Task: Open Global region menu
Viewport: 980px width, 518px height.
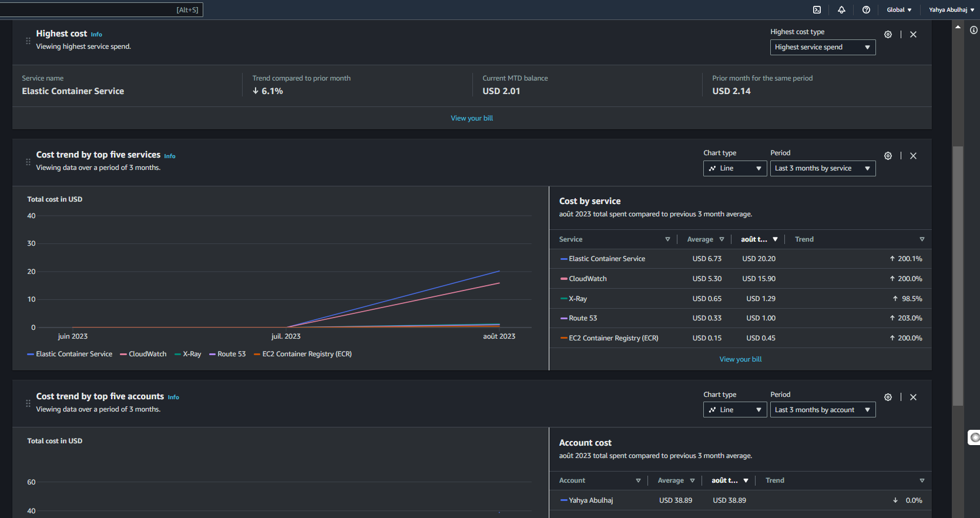Action: [899, 9]
